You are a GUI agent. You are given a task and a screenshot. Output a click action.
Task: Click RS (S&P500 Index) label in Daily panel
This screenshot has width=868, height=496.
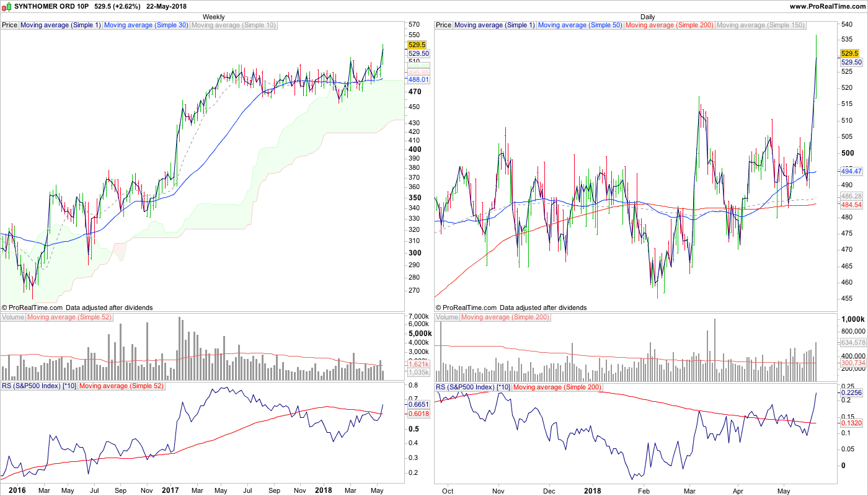(x=474, y=386)
